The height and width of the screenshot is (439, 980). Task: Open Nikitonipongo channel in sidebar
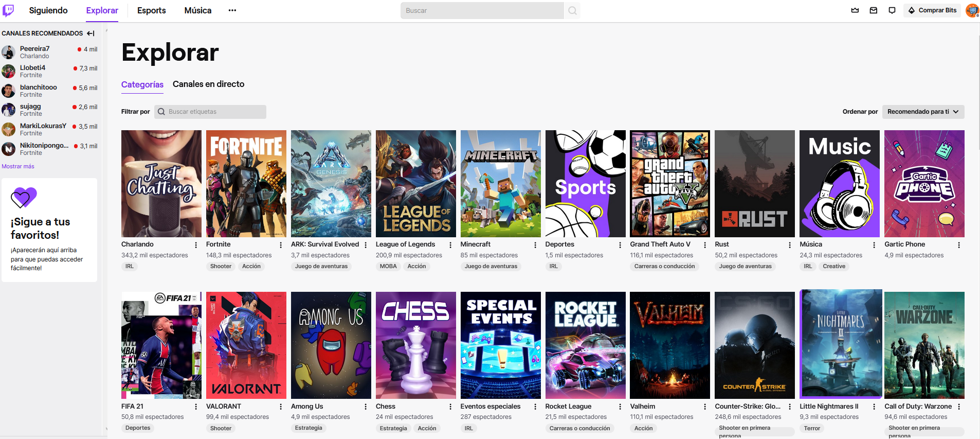coord(50,149)
